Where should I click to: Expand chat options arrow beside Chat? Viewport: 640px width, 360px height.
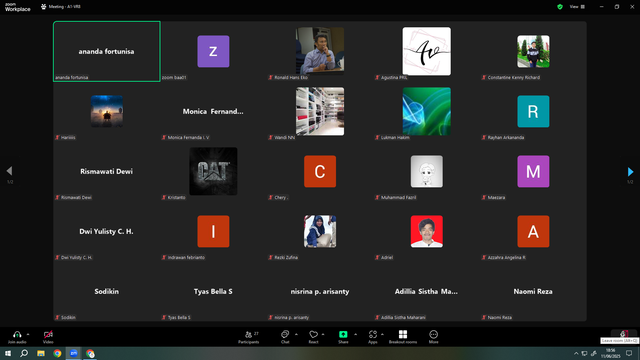(x=296, y=334)
